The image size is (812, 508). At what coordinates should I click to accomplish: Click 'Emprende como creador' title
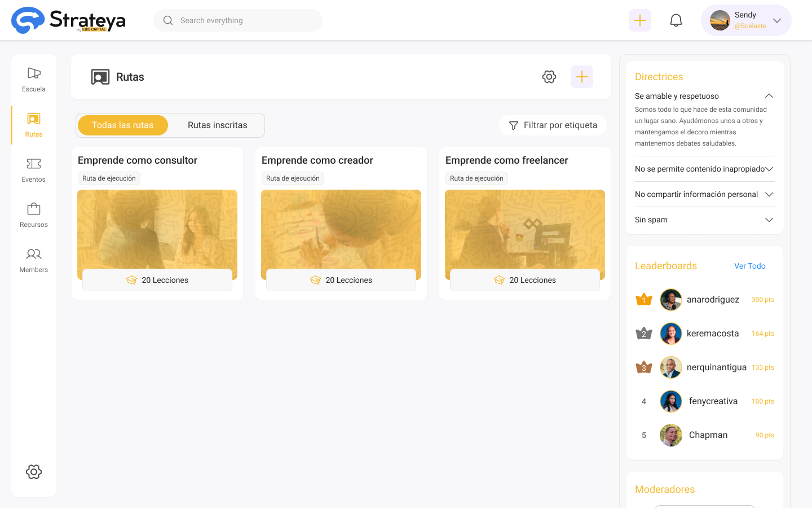click(317, 160)
